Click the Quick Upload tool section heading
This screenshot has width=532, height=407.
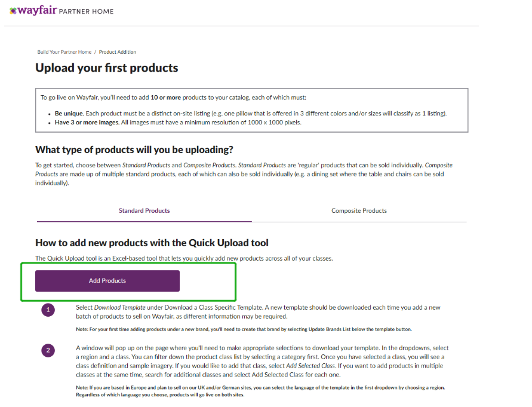(x=152, y=243)
